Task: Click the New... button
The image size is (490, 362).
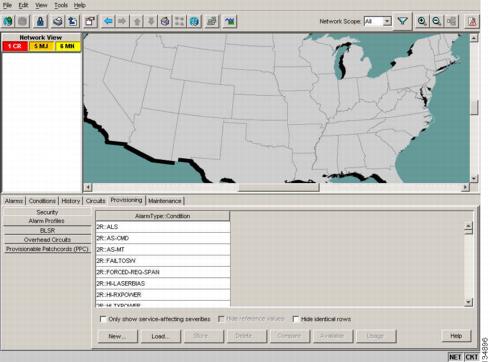Action: (117, 336)
